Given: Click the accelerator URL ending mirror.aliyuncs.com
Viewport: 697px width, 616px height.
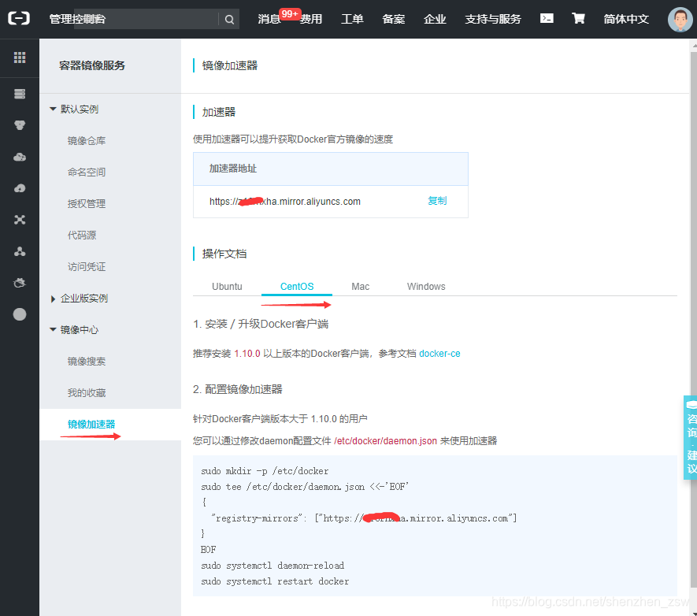Looking at the screenshot, I should pos(285,202).
